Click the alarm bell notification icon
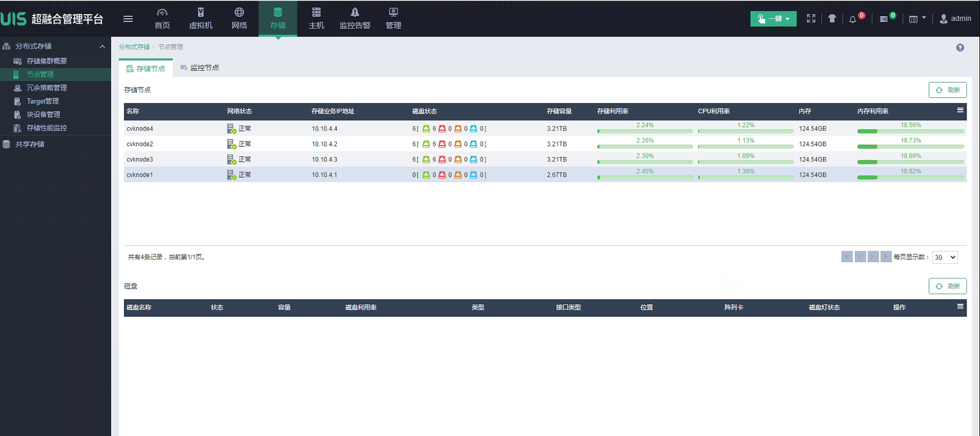The width and height of the screenshot is (980, 436). tap(853, 19)
